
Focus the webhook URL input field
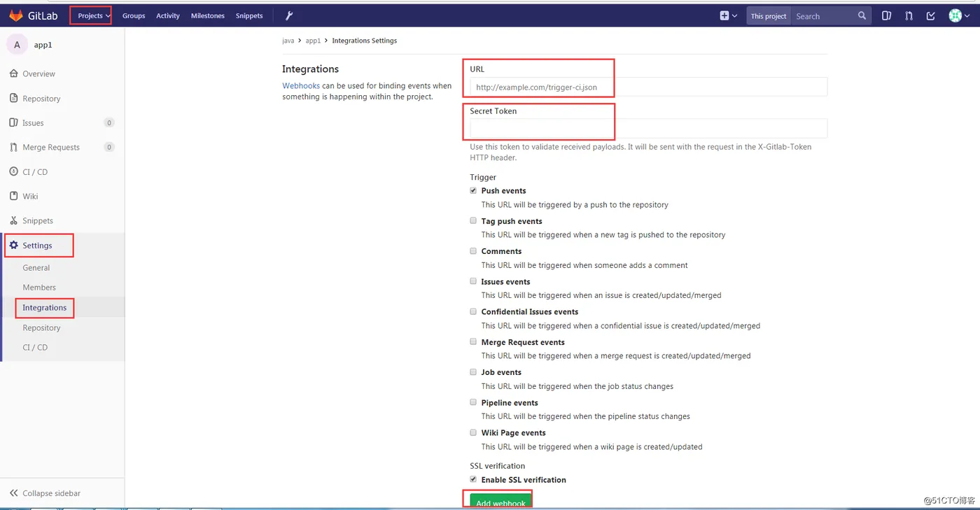648,87
